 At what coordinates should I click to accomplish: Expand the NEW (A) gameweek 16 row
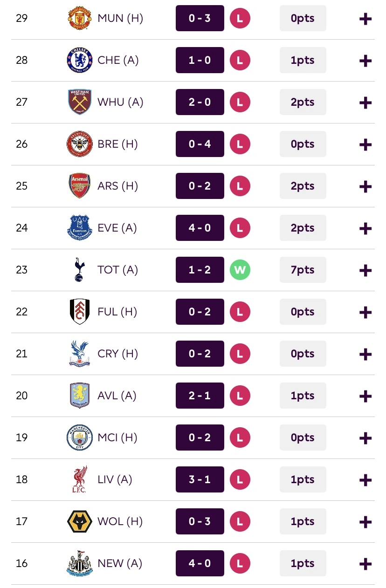tap(365, 564)
